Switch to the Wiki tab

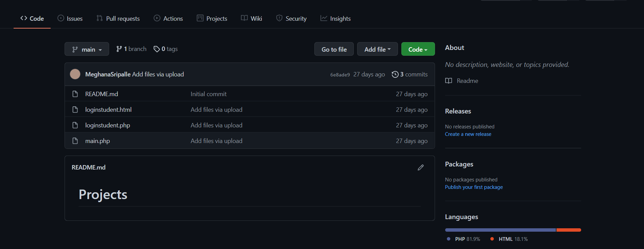251,18
